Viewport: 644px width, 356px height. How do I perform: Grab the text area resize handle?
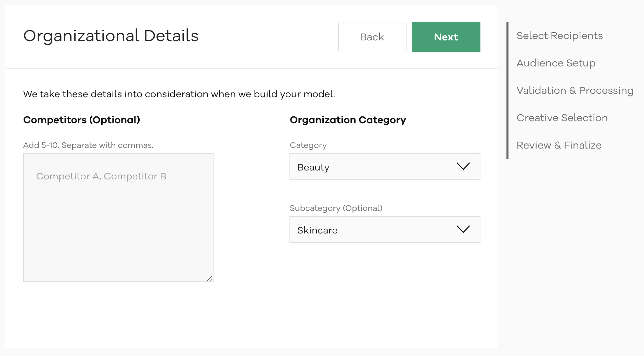[210, 279]
